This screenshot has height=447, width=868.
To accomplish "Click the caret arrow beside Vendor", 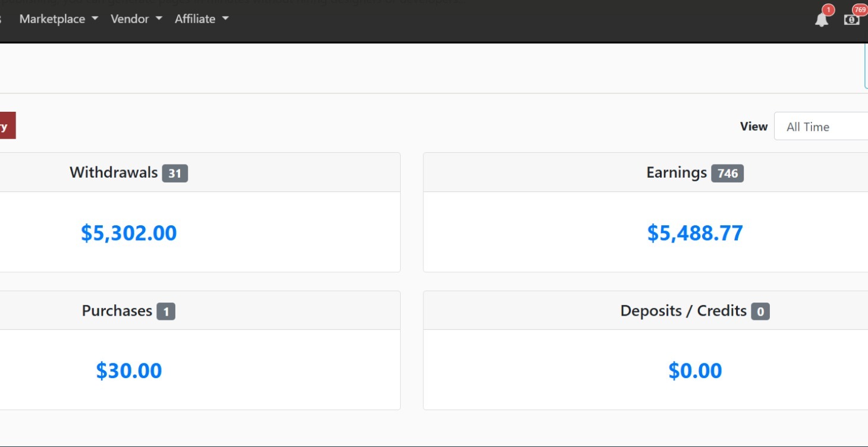I will coord(159,18).
